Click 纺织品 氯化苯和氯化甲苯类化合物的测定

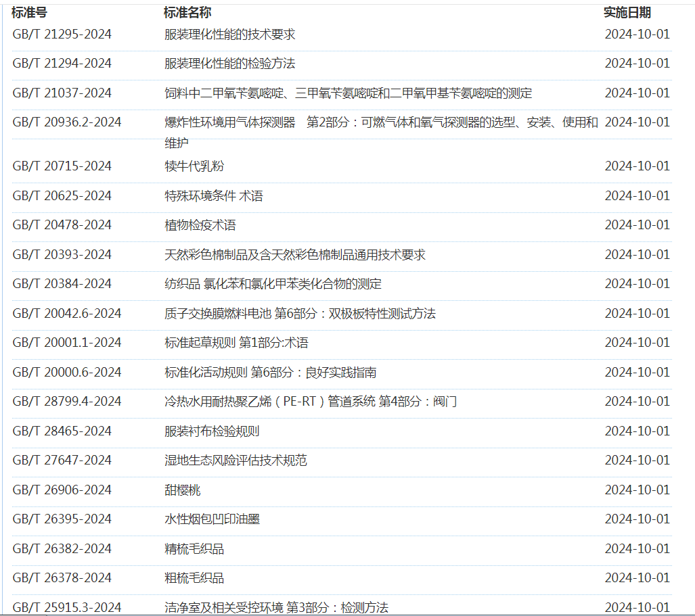273,284
